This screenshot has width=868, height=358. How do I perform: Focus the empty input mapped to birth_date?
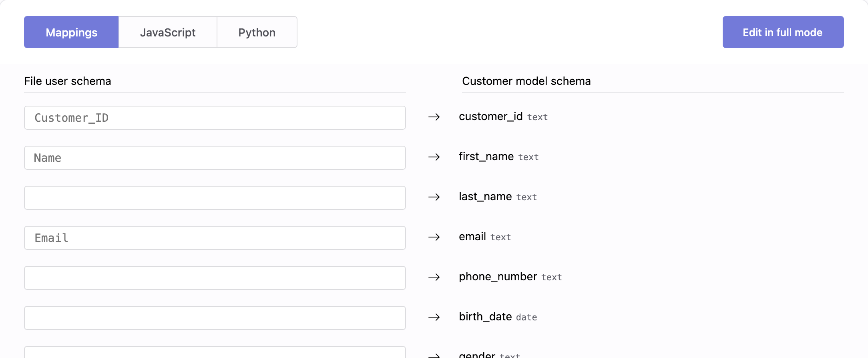tap(215, 318)
